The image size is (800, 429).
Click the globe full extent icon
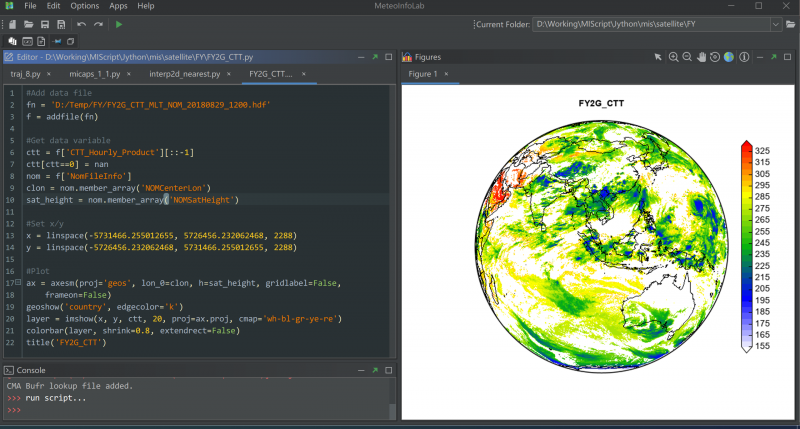pyautogui.click(x=729, y=57)
